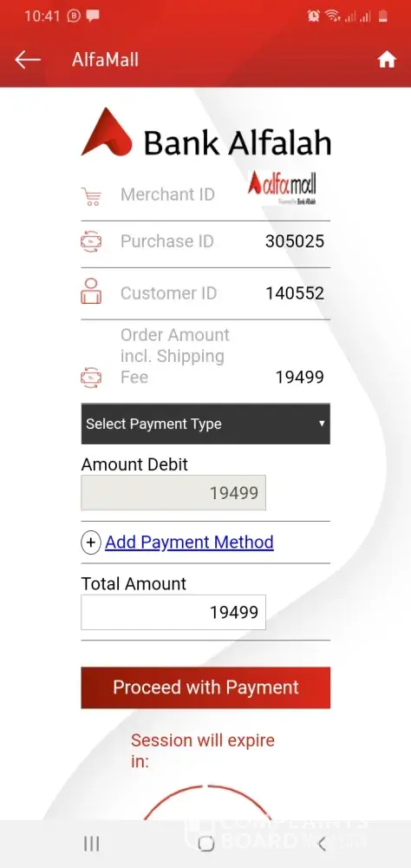
Task: Tap Proceed with Payment button
Action: click(x=205, y=687)
